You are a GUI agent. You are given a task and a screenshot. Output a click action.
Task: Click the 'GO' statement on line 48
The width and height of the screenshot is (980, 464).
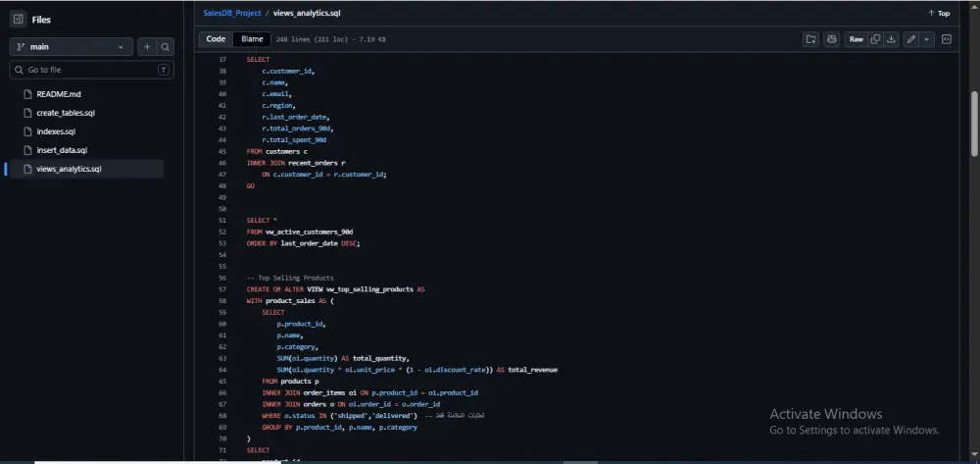(251, 185)
